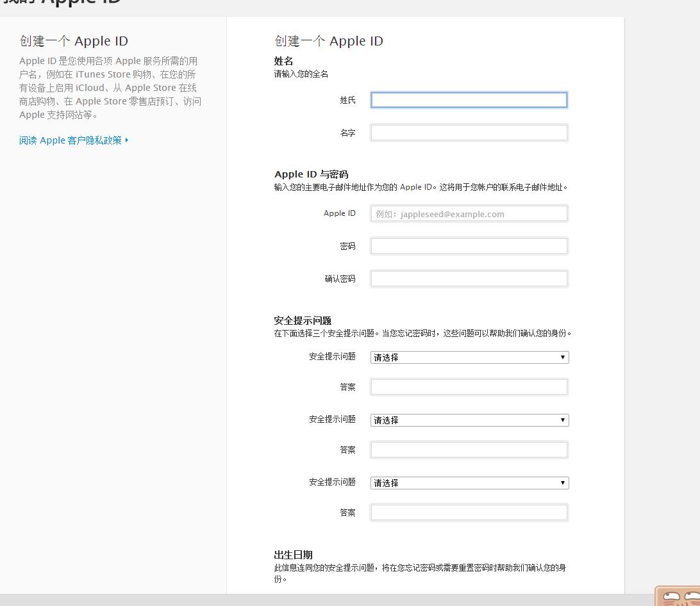Click the 姓名 section heading
The height and width of the screenshot is (606, 700).
[283, 61]
